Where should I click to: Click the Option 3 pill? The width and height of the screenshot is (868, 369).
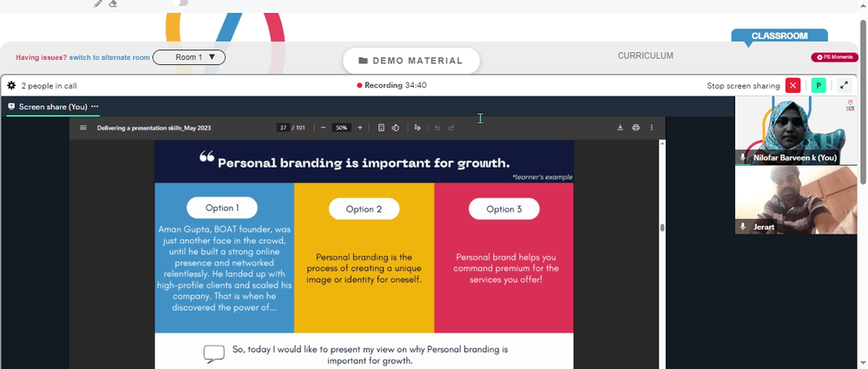pyautogui.click(x=503, y=209)
